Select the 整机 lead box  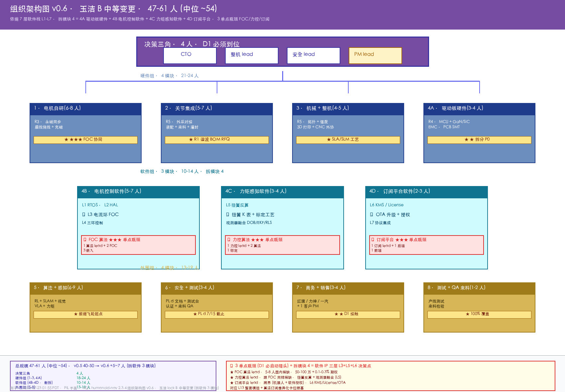[252, 55]
